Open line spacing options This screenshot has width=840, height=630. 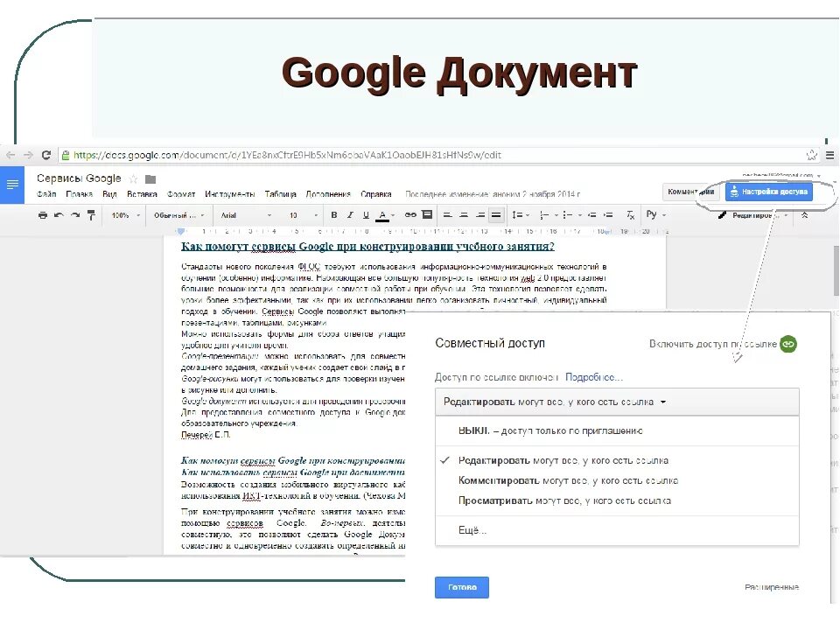click(x=520, y=215)
